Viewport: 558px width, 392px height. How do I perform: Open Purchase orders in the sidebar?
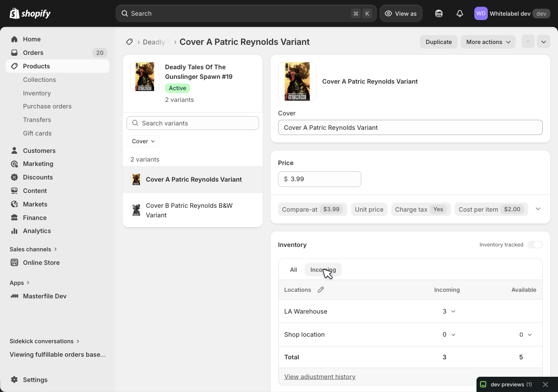pyautogui.click(x=47, y=106)
